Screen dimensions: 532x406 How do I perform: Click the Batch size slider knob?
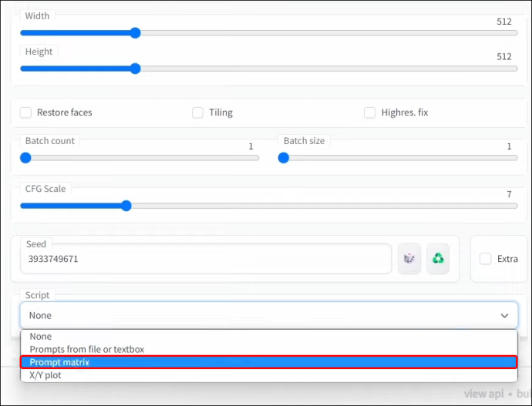[283, 158]
